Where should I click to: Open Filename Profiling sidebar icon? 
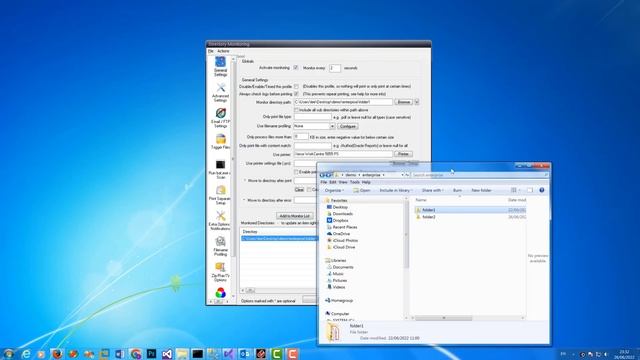pyautogui.click(x=220, y=246)
